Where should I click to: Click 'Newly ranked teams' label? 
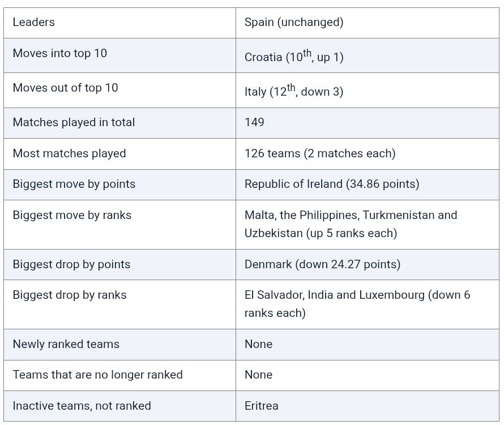click(x=66, y=344)
